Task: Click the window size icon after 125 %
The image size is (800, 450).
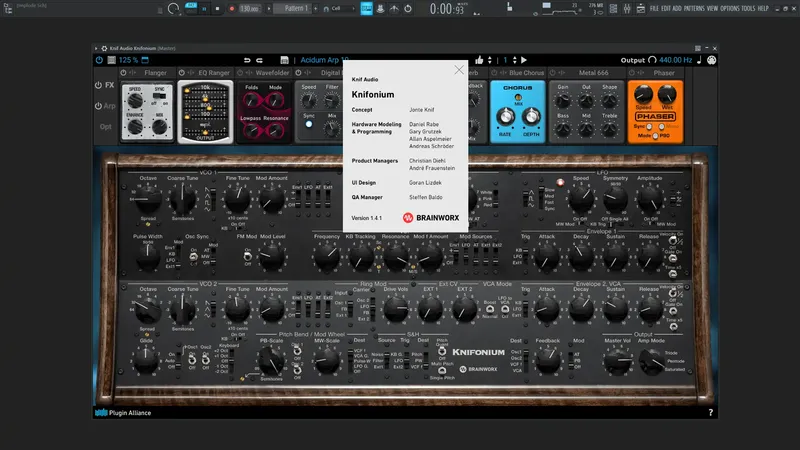Action: coord(145,60)
